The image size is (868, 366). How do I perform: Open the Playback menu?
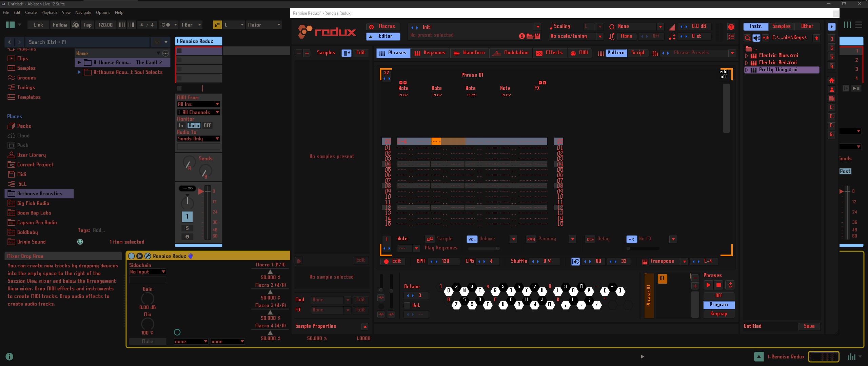pos(49,13)
